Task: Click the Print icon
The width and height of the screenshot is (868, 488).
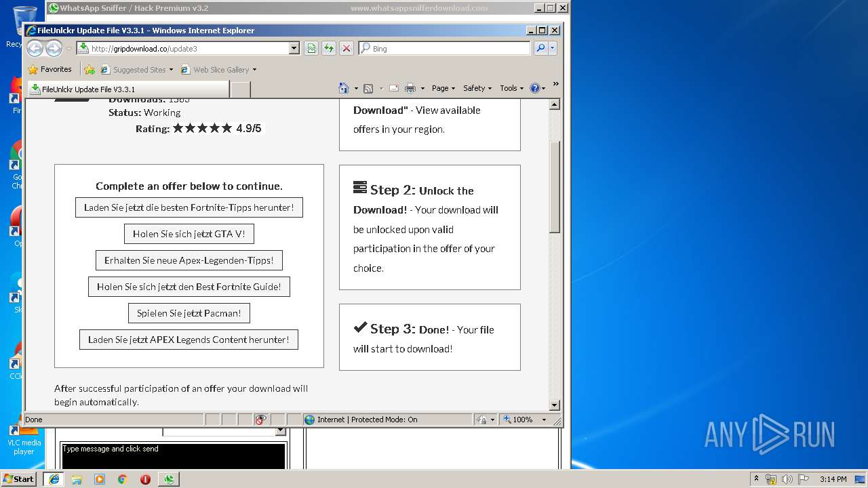Action: 410,88
